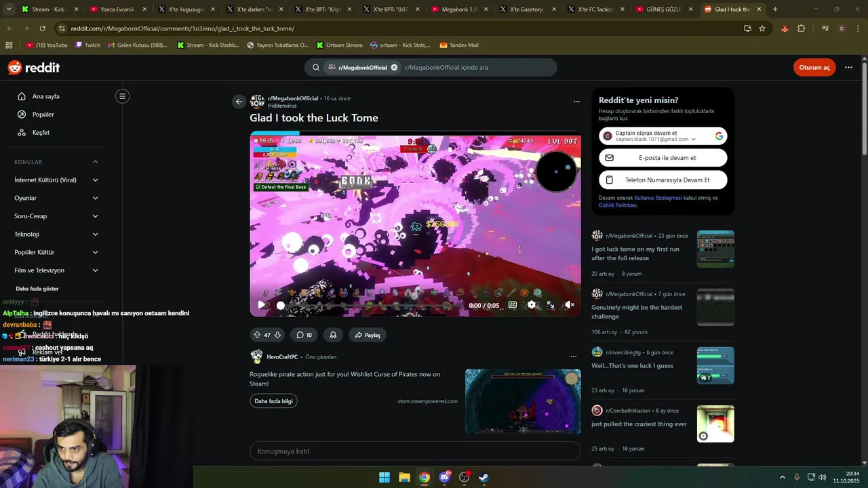868x488 pixels.
Task: Open Windows Start menu
Action: (x=384, y=477)
